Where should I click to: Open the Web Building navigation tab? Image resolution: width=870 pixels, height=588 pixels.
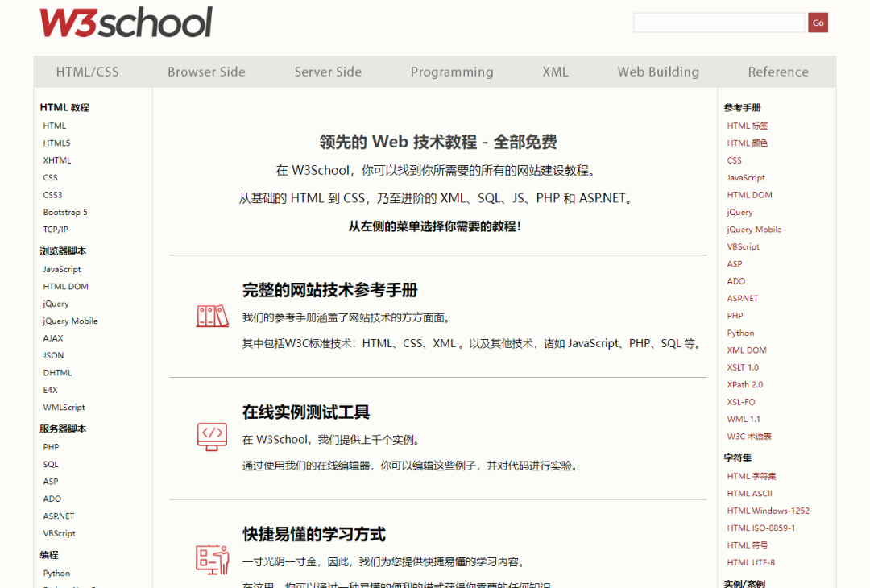click(658, 72)
